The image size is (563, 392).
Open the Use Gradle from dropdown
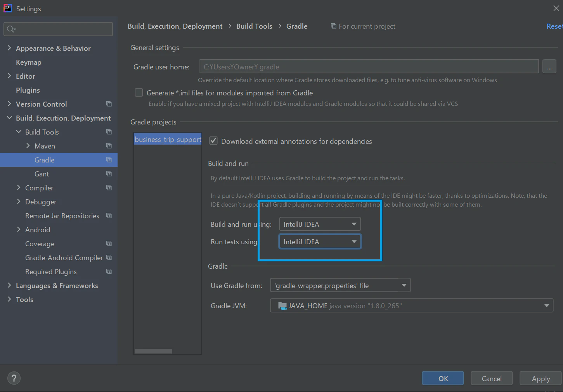point(340,285)
